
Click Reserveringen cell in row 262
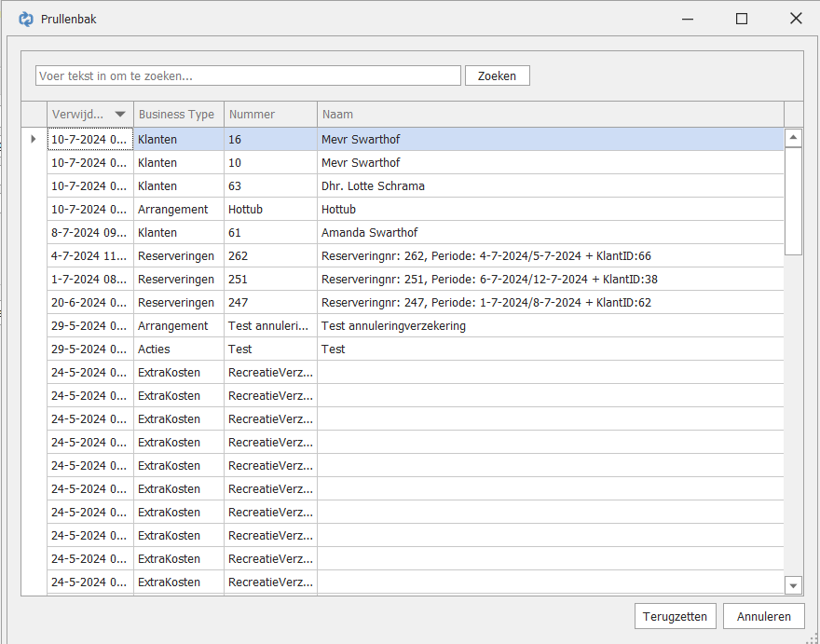coord(179,255)
